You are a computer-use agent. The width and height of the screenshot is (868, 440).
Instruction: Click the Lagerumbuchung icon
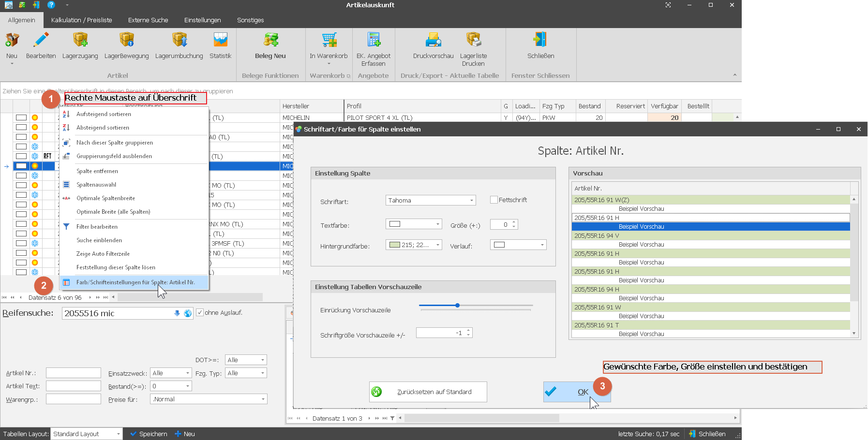point(179,40)
